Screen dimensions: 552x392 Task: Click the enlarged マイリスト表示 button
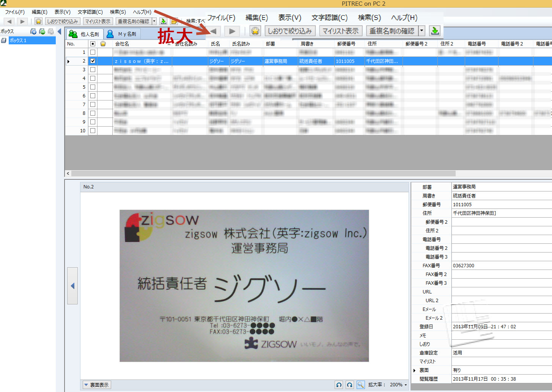(340, 31)
